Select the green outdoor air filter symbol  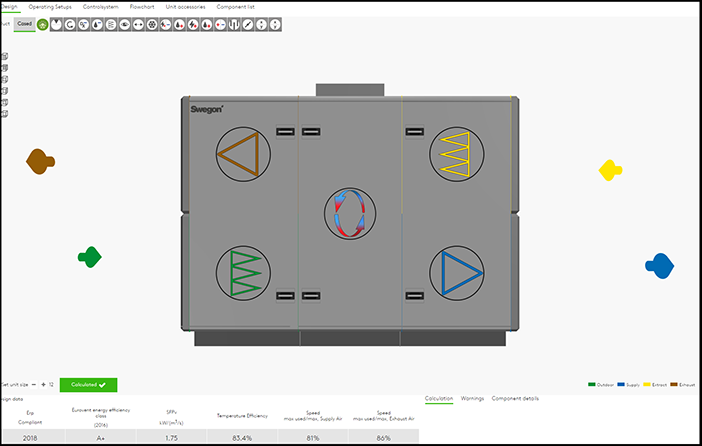(x=243, y=272)
